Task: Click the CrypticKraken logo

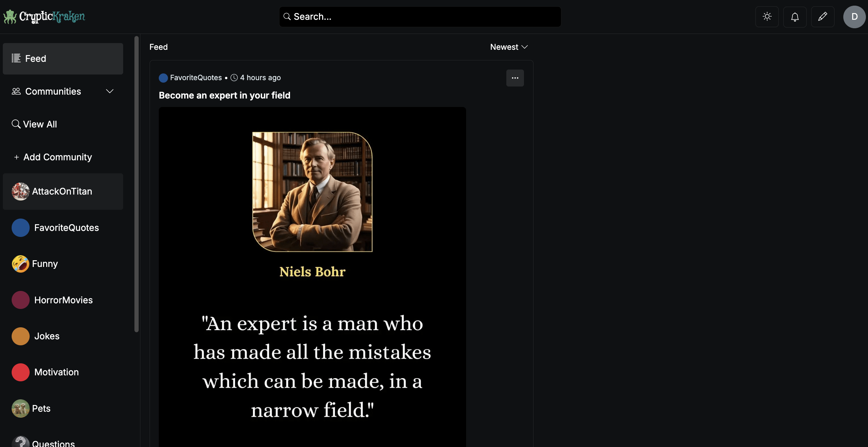Action: (44, 17)
